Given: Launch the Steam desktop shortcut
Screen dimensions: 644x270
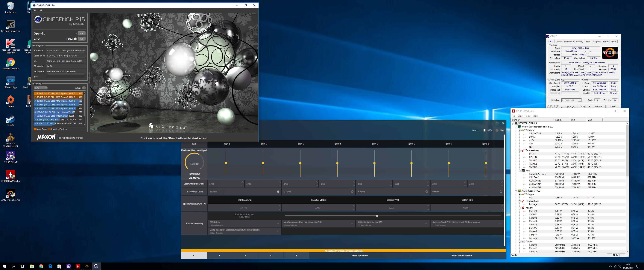Looking at the screenshot, I should pos(10,120).
